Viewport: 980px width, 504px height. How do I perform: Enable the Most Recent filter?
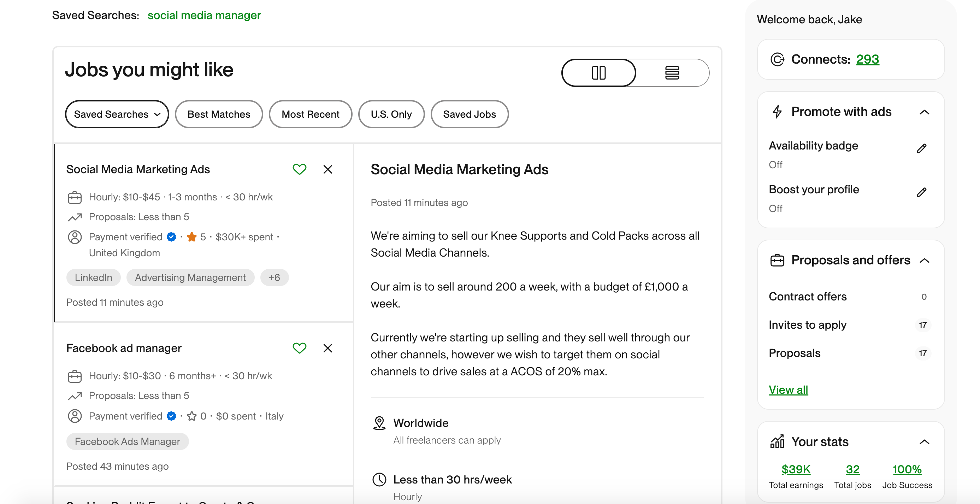click(310, 114)
